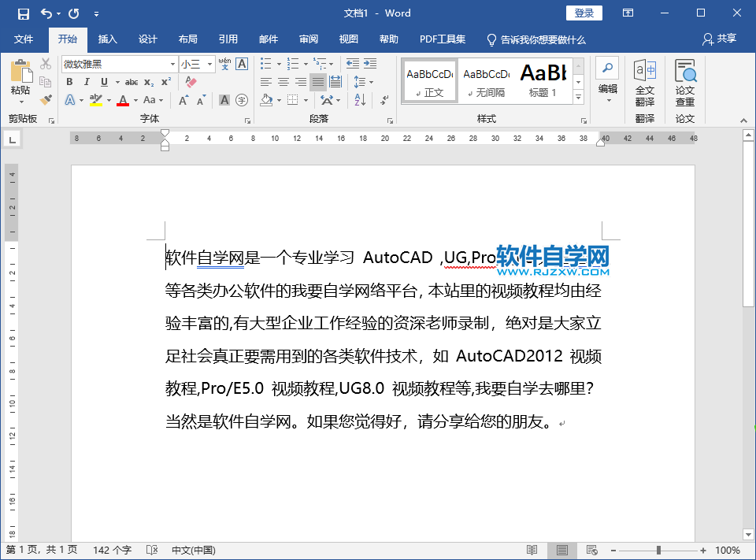Toggle Underline formatting
This screenshot has width=756, height=560.
(x=104, y=82)
